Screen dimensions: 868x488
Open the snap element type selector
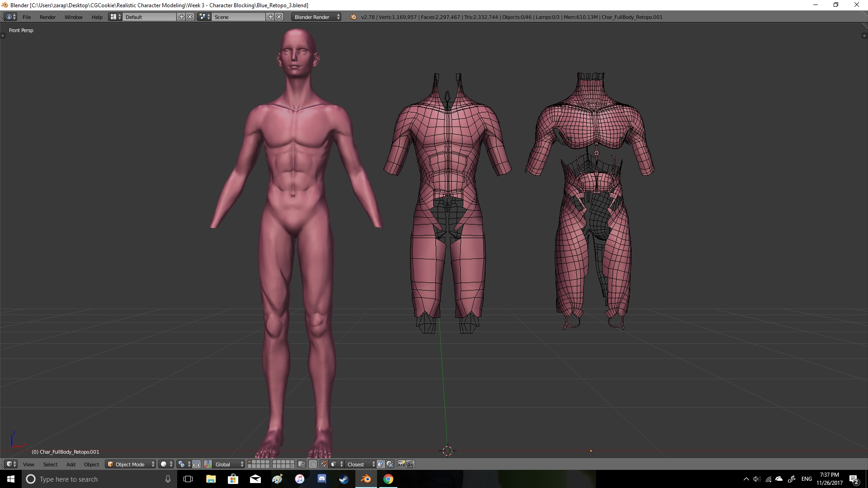pyautogui.click(x=335, y=464)
